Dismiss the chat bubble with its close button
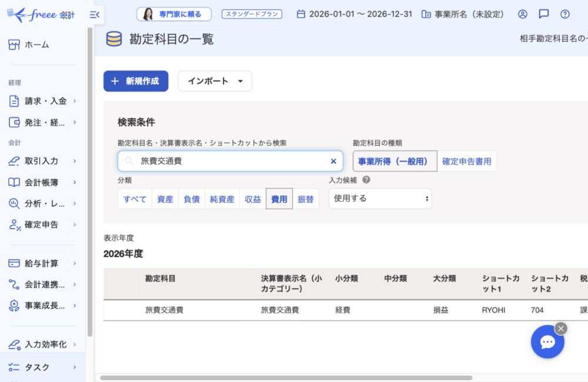 tap(560, 329)
